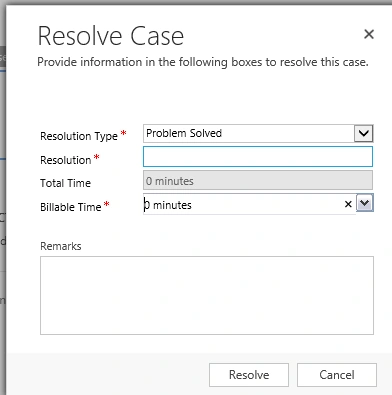Expand the Resolution Type dropdown arrow
Image resolution: width=392 pixels, height=395 pixels.
(x=364, y=133)
